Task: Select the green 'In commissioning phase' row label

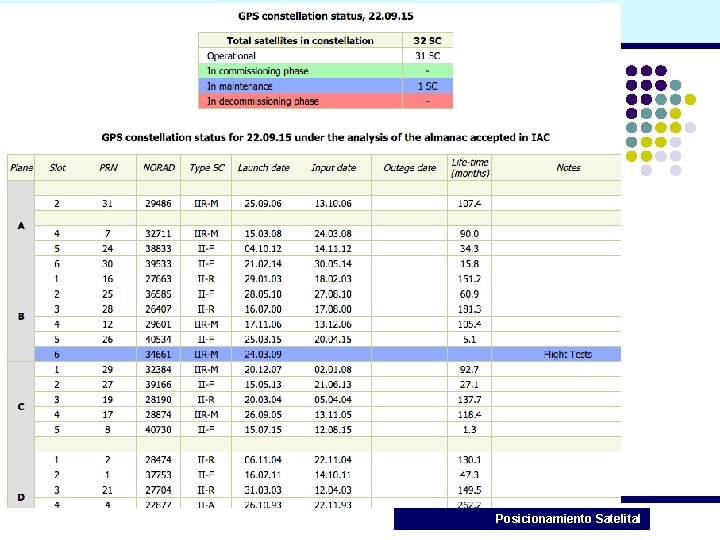Action: 258,71
